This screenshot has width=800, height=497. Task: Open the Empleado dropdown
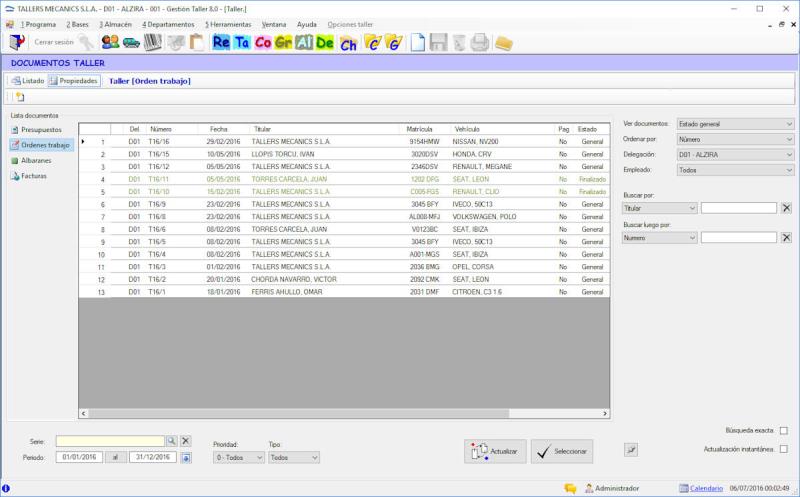(x=735, y=170)
